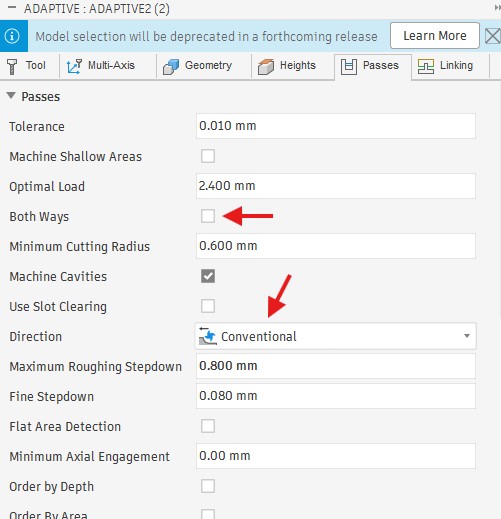
Task: Uncheck the Machine Cavities checkbox
Action: [x=208, y=276]
